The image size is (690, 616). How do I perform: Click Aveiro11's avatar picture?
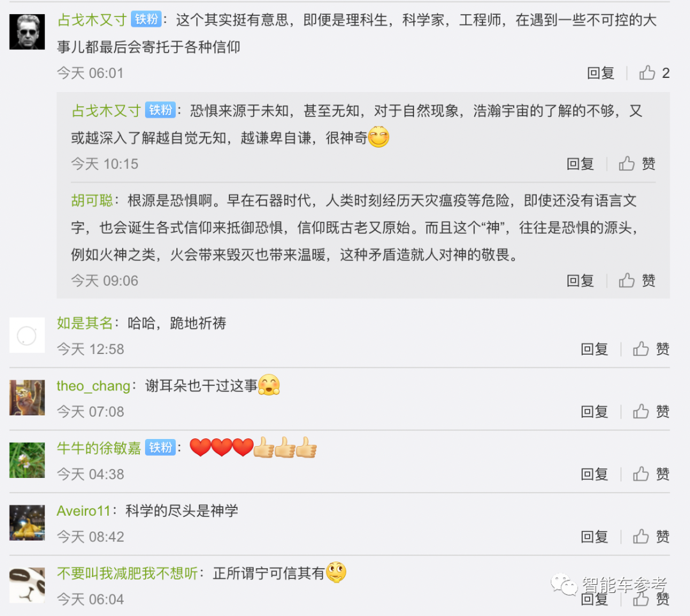pos(27,523)
